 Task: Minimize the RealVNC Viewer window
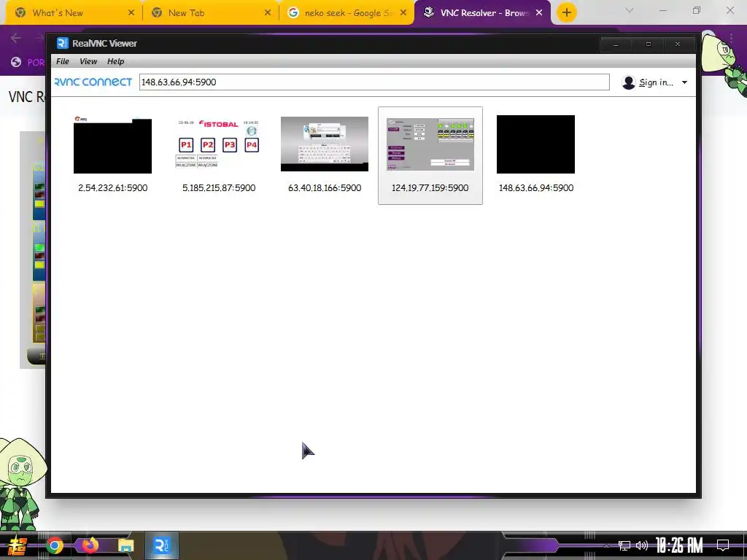pyautogui.click(x=616, y=44)
